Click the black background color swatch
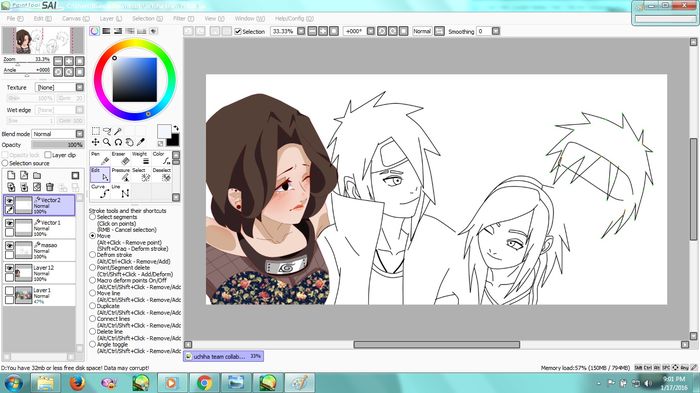The image size is (700, 393). tap(173, 140)
